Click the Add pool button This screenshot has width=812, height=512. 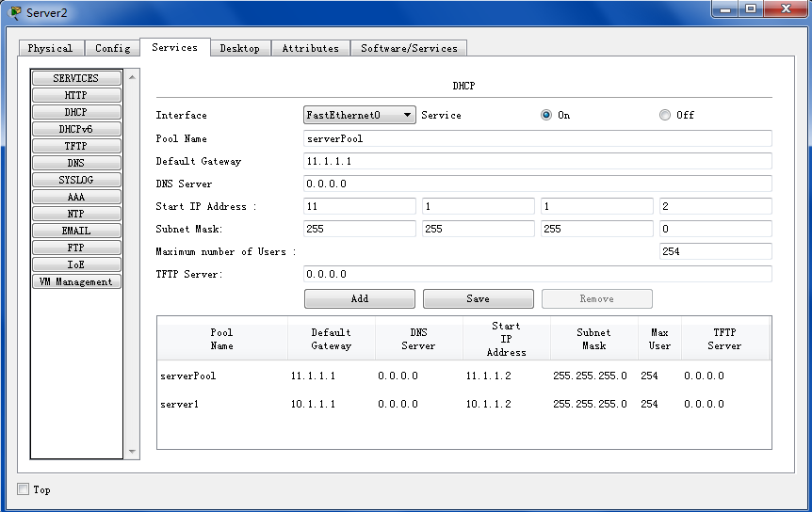pyautogui.click(x=359, y=298)
